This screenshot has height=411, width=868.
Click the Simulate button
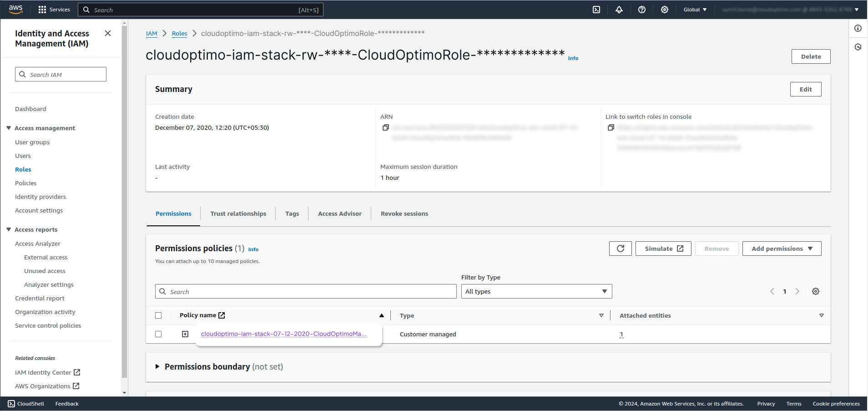click(663, 249)
